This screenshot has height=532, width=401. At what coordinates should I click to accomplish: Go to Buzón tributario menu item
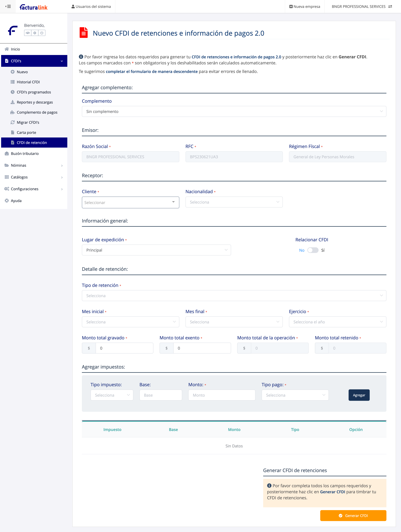click(25, 153)
